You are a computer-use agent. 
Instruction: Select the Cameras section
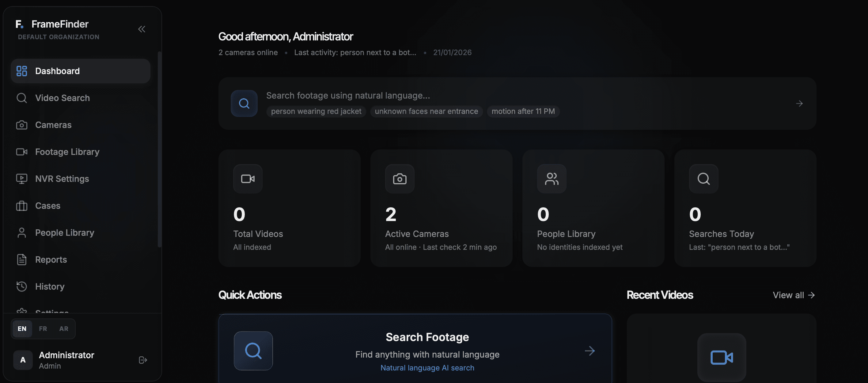tap(53, 125)
